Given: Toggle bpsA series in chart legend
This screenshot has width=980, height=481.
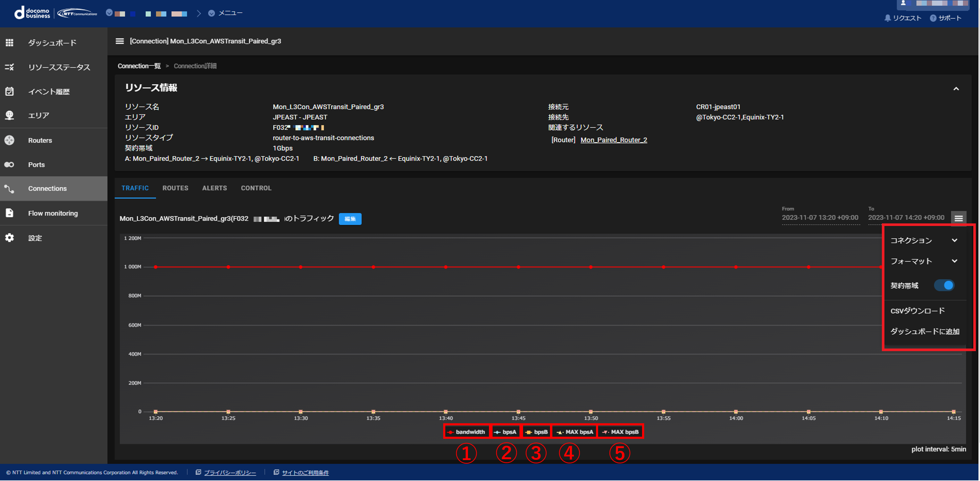Looking at the screenshot, I should tap(505, 432).
